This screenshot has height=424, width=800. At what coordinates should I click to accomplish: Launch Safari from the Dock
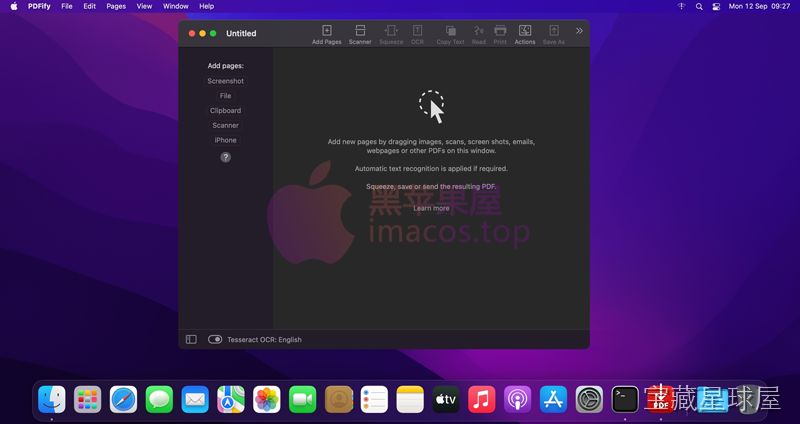123,400
